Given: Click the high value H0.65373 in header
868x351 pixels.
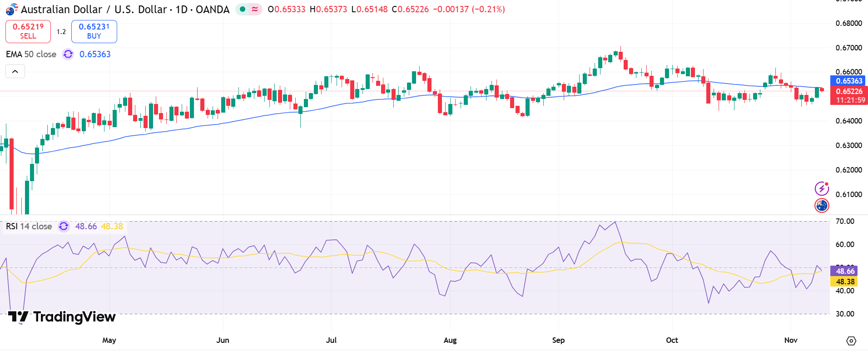Looking at the screenshot, I should pyautogui.click(x=328, y=10).
